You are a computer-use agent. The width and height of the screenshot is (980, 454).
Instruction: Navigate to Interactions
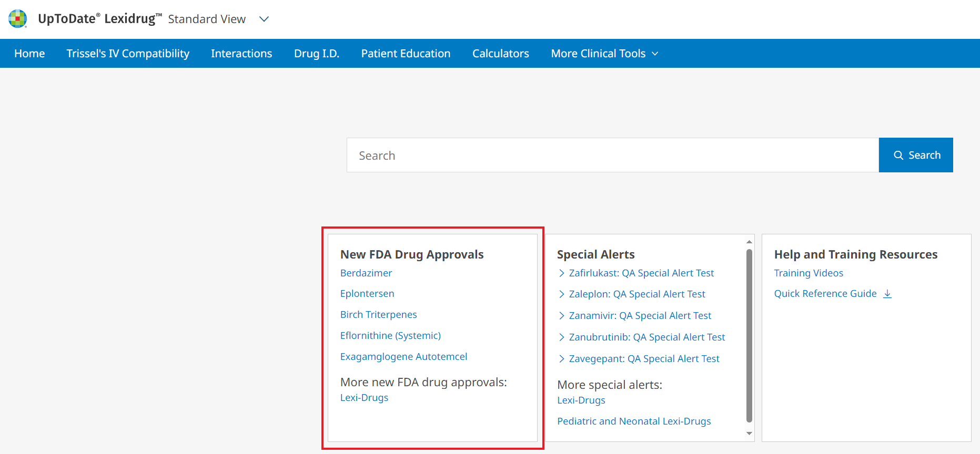[241, 54]
